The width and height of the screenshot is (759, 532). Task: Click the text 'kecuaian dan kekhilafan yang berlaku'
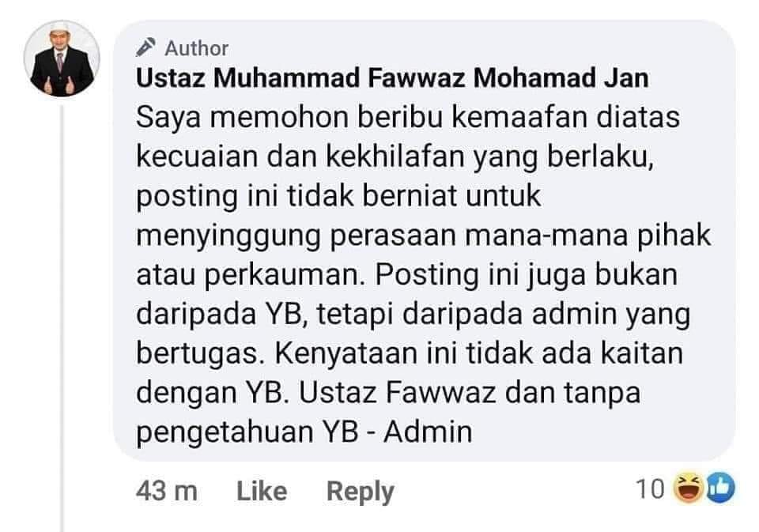(x=393, y=157)
